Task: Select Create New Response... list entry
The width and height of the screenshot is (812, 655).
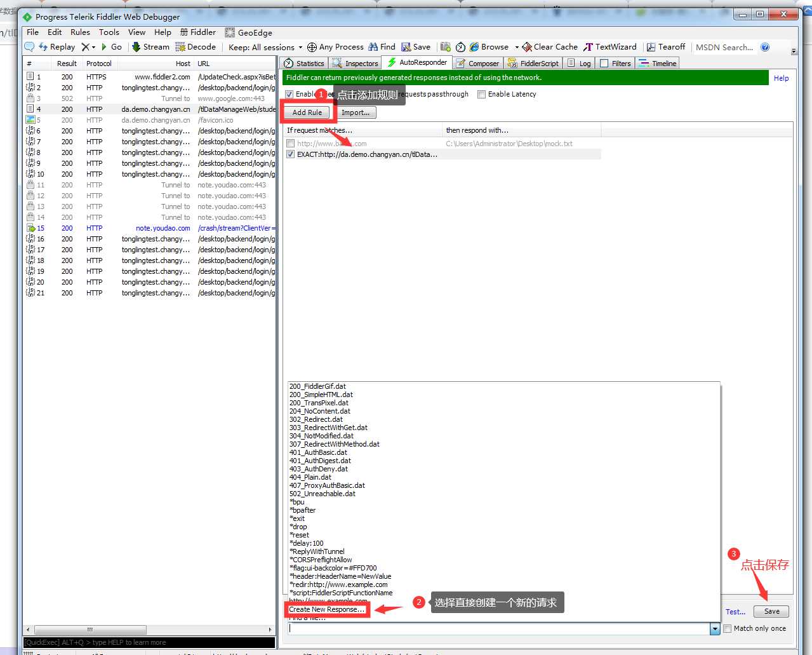Action: tap(326, 609)
